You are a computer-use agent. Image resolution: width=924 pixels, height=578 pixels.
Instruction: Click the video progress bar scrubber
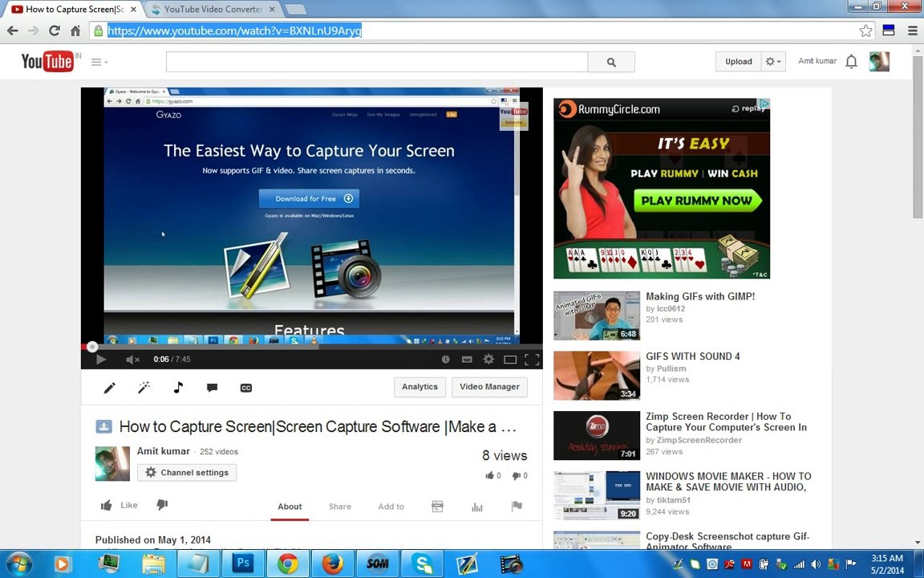coord(92,347)
